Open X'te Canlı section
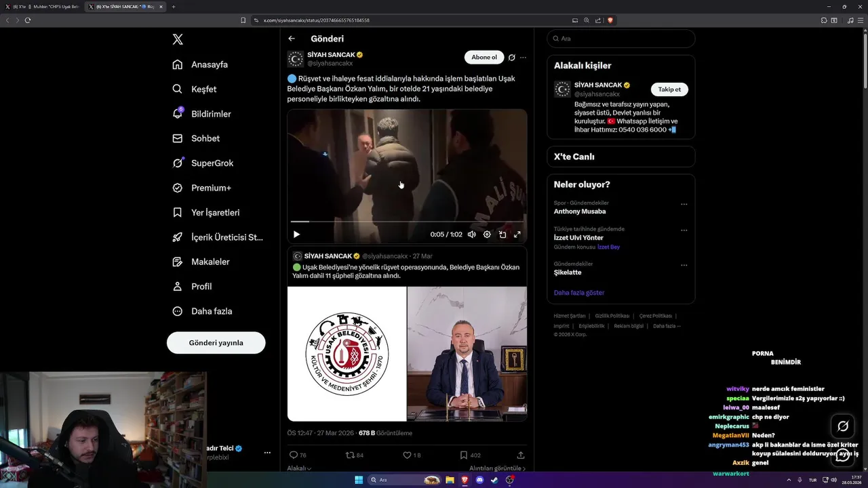This screenshot has height=488, width=868. (x=620, y=157)
